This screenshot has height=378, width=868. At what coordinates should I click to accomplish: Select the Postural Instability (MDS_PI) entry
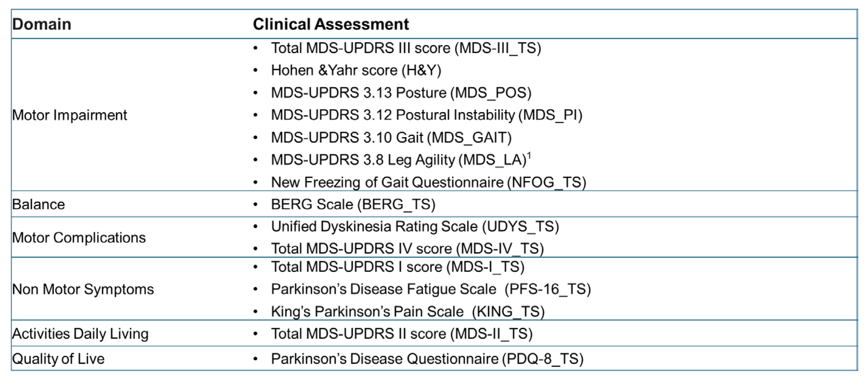tap(426, 115)
